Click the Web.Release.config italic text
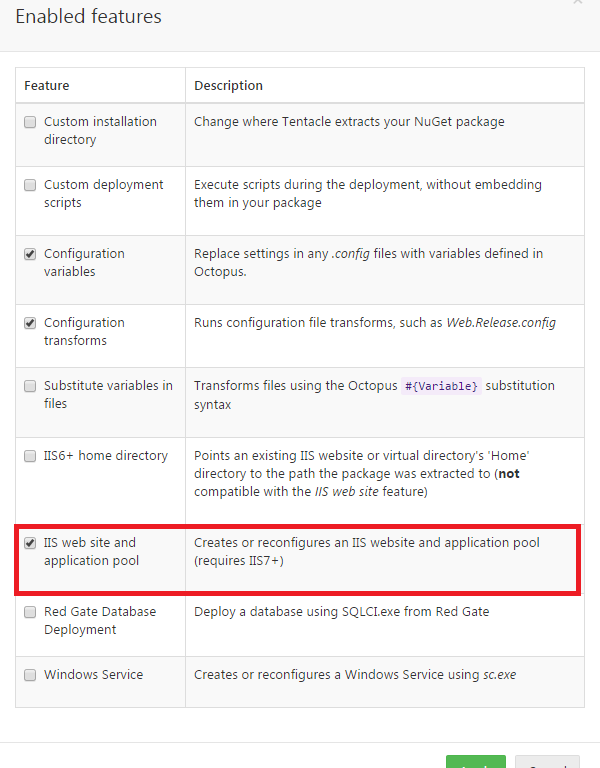The image size is (600, 768). pos(502,323)
